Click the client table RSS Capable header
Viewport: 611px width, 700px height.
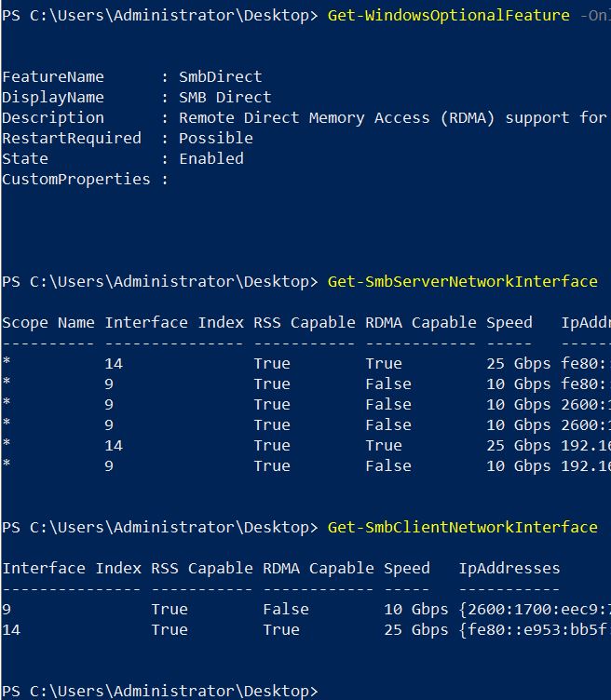(202, 568)
